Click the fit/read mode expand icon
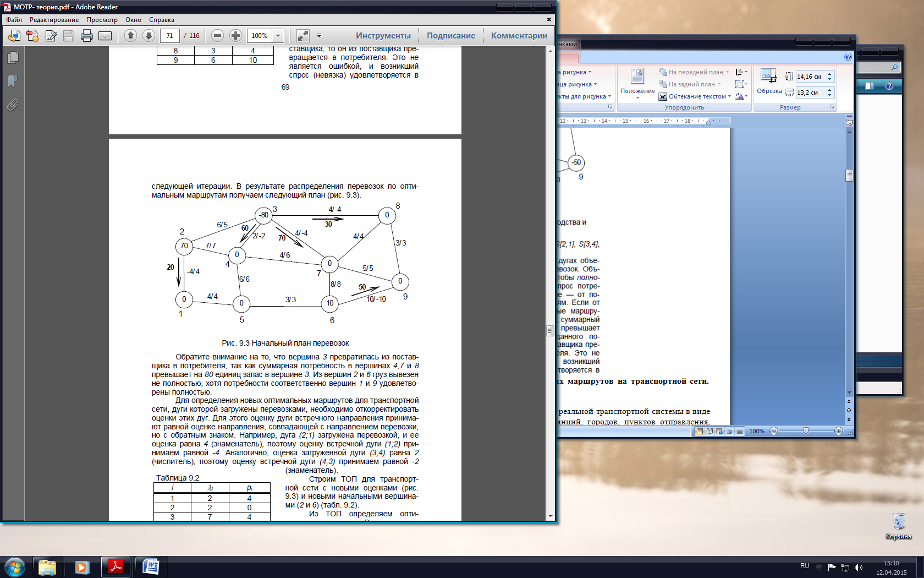The height and width of the screenshot is (578, 924). click(303, 35)
